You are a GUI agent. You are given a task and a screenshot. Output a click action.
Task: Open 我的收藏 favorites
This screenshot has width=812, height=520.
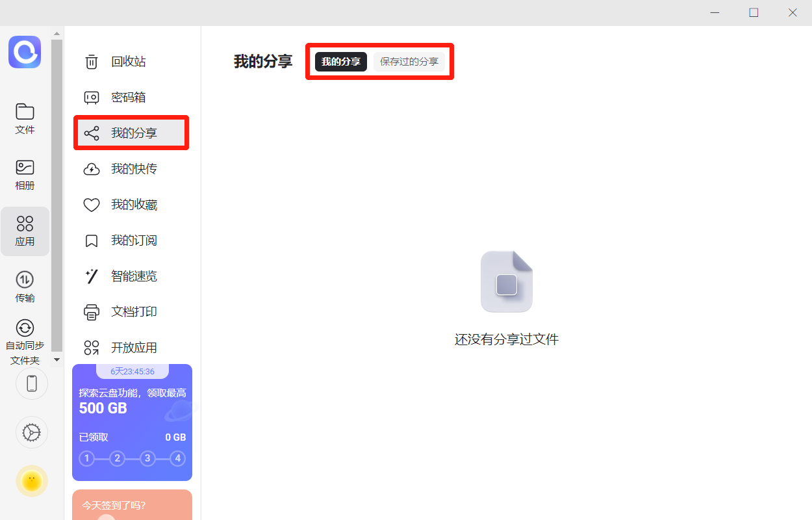pyautogui.click(x=131, y=205)
